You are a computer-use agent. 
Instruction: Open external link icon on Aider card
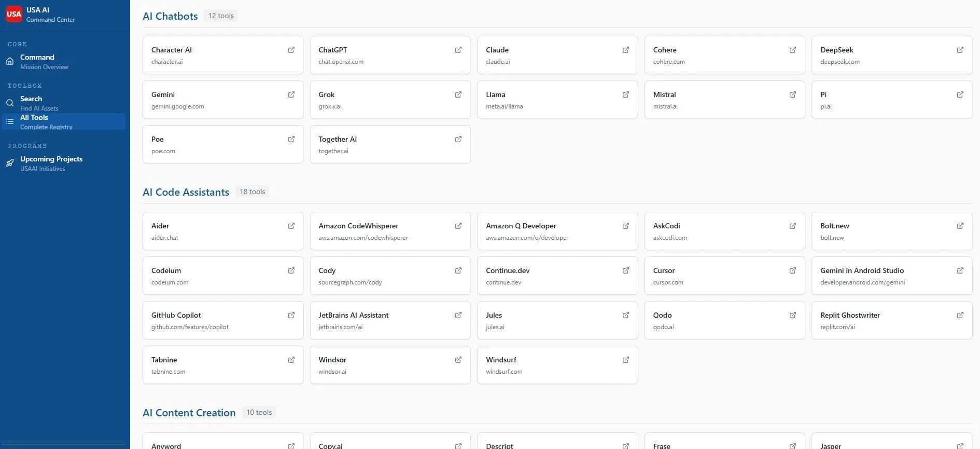coord(291,226)
